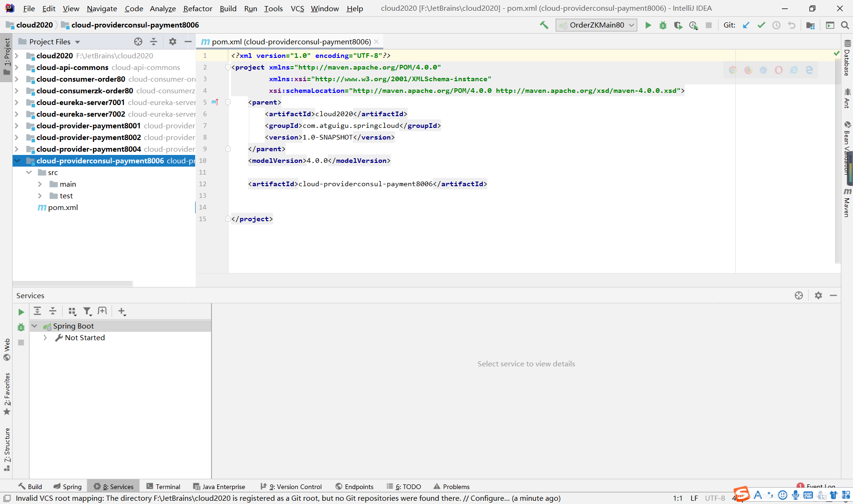Open the Build tool window
The height and width of the screenshot is (504, 853).
point(30,486)
